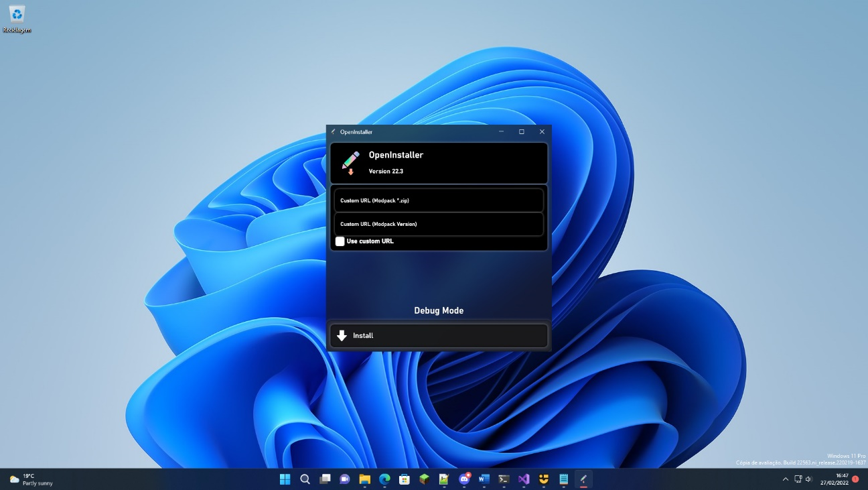Viewport: 868px width, 490px height.
Task: Open Task View from the taskbar
Action: (325, 479)
